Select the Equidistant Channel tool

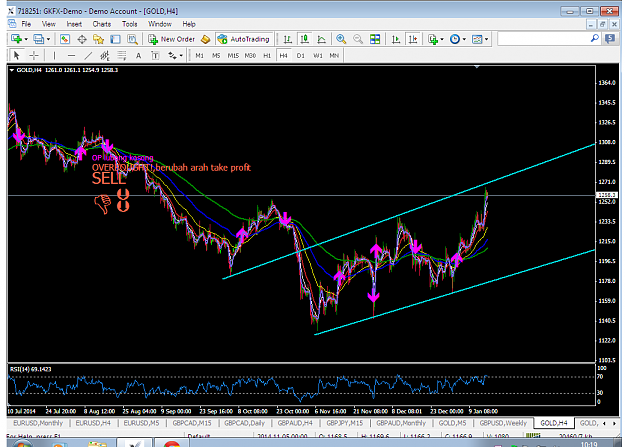[105, 55]
